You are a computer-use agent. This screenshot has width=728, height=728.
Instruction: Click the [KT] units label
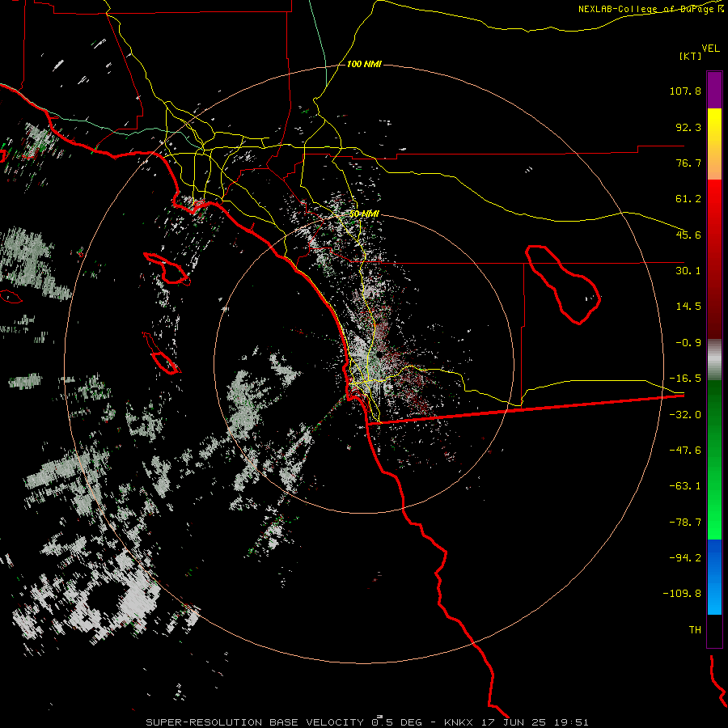pyautogui.click(x=691, y=56)
